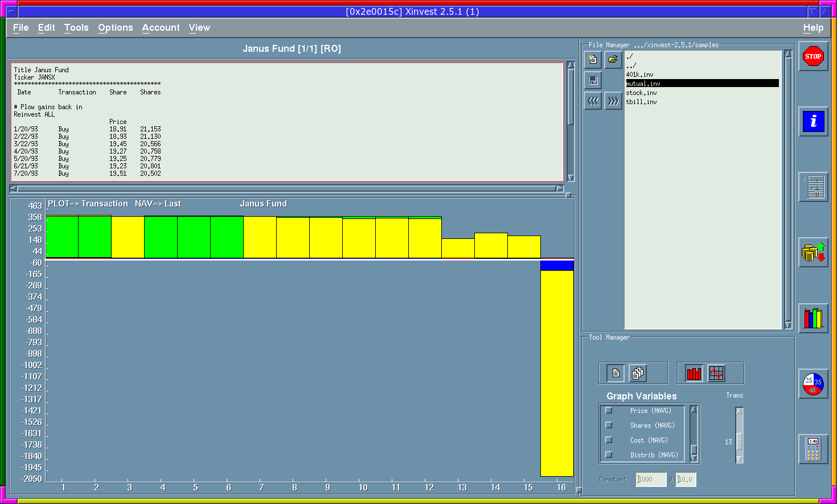Viewport: 837px width, 504px height.
Task: Select the line graph grid icon
Action: pos(716,373)
